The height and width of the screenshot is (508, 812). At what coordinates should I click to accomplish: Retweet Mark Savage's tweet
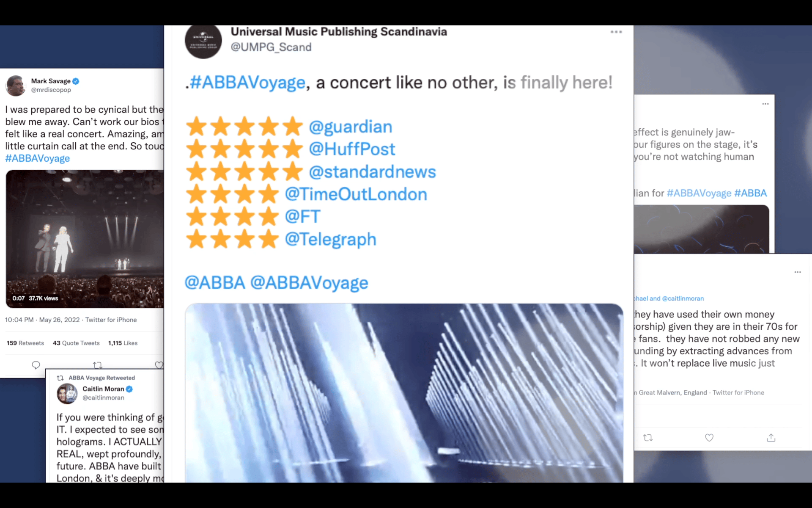coord(98,364)
